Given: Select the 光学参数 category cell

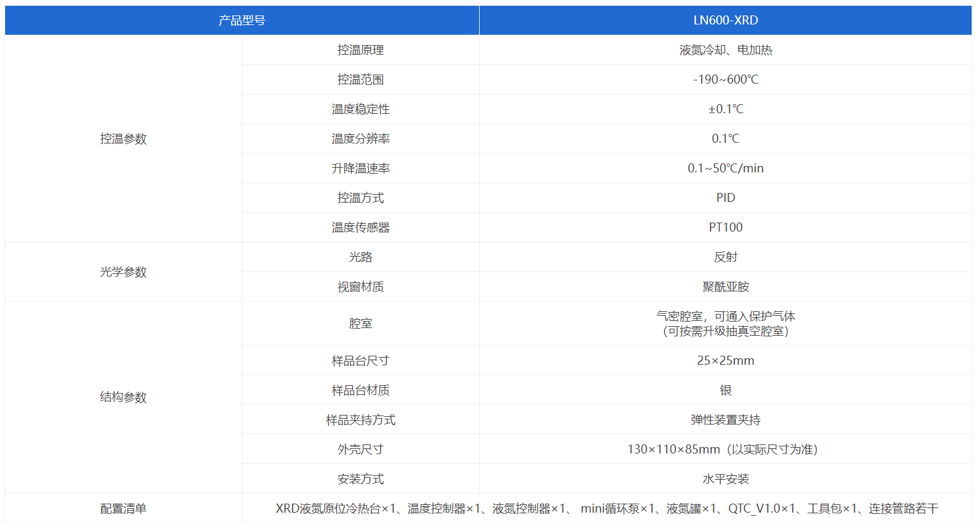Looking at the screenshot, I should [x=123, y=272].
